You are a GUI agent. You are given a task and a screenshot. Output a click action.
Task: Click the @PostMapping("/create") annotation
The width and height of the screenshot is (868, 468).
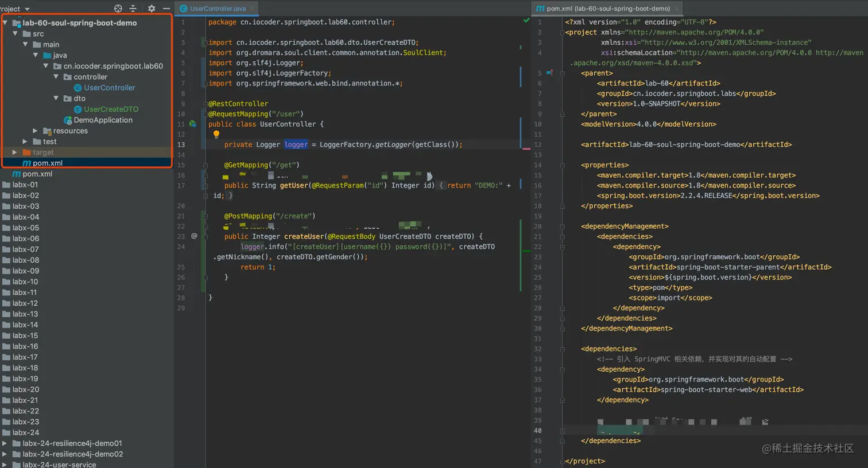(x=270, y=216)
